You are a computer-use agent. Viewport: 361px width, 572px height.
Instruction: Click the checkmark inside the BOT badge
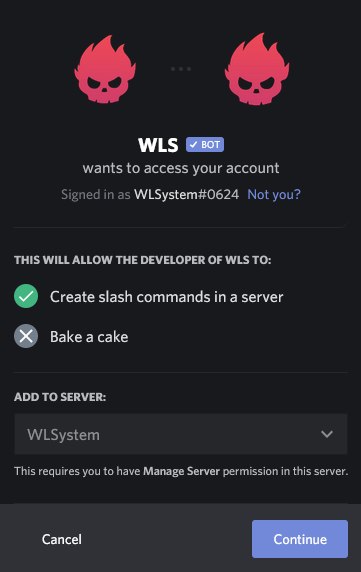tap(193, 145)
